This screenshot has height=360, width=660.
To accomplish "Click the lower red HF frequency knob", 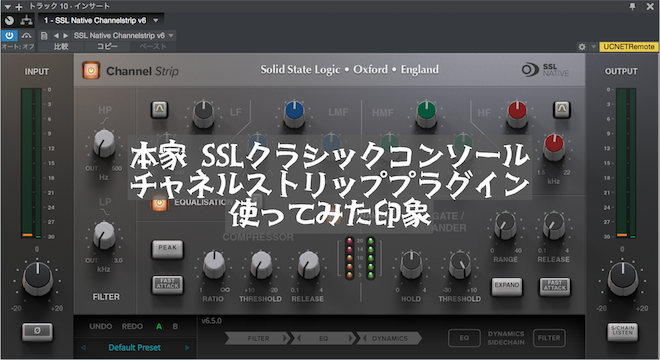I will tap(554, 147).
